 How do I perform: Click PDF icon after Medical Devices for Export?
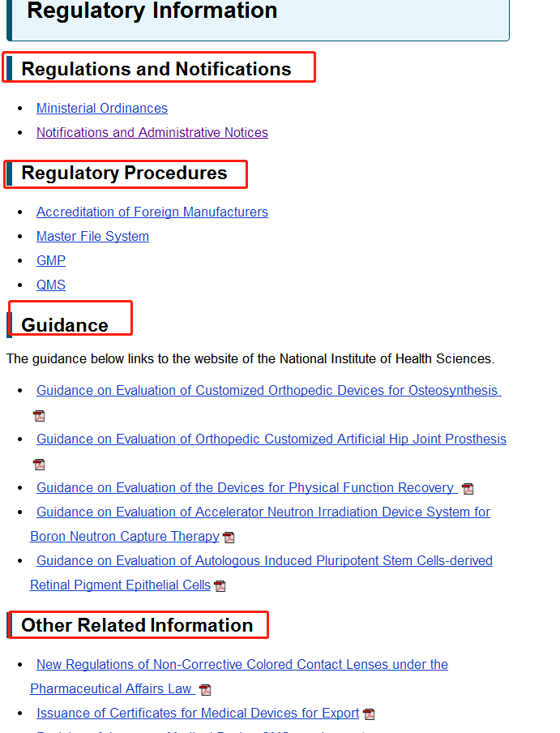pos(369,714)
